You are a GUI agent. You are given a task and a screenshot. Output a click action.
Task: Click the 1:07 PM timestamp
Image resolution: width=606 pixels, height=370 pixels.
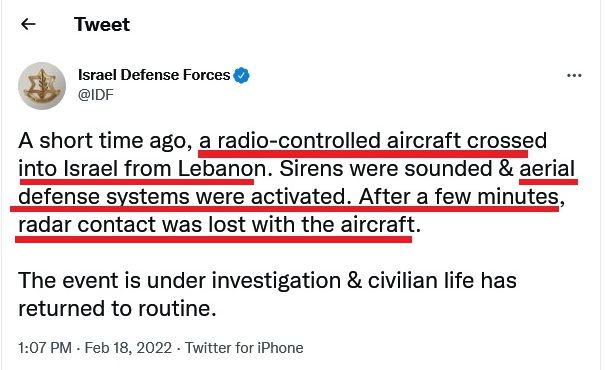click(45, 348)
